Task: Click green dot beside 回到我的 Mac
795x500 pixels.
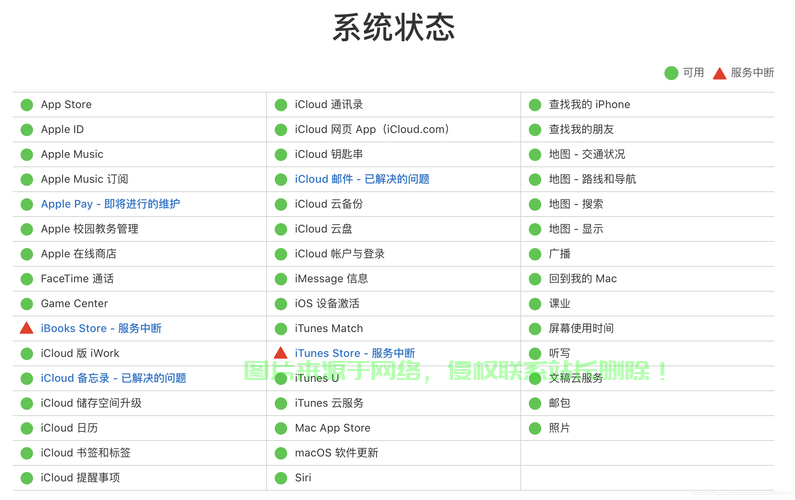Action: pos(535,279)
